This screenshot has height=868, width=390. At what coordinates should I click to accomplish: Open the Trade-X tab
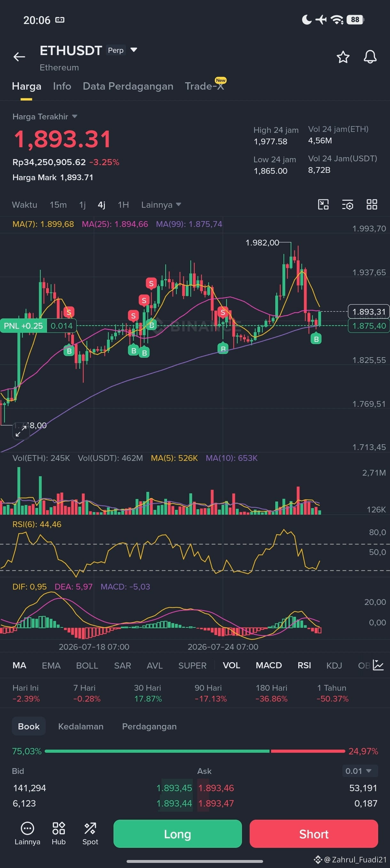[x=204, y=86]
